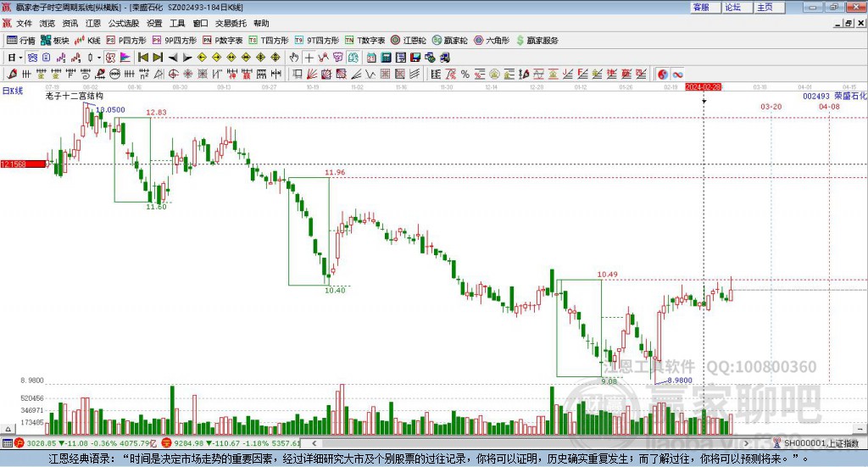Click the yin-yang taiji icon
This screenshot has width=868, height=467.
click(x=663, y=74)
